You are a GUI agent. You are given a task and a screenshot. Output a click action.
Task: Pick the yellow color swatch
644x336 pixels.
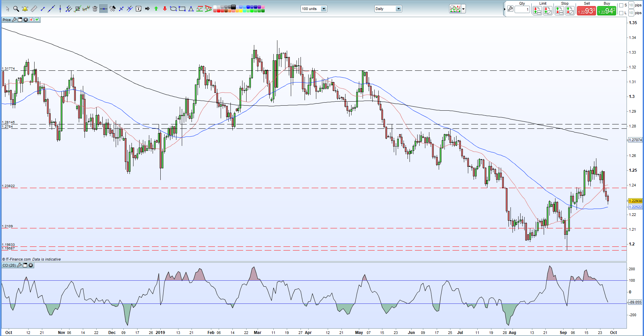241,11
